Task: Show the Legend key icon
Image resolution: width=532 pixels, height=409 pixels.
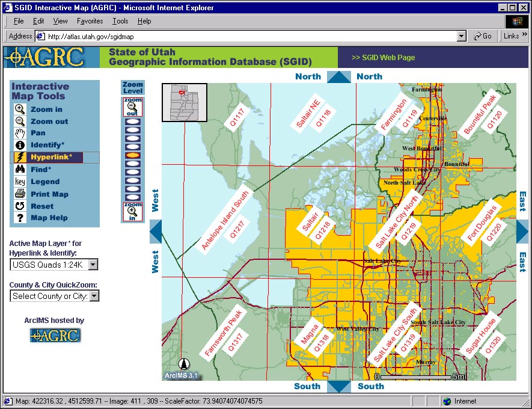Action: tap(20, 182)
